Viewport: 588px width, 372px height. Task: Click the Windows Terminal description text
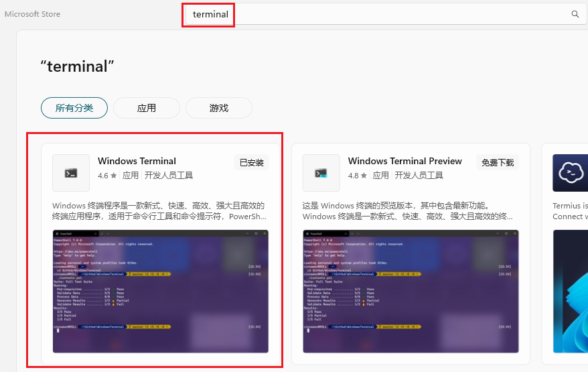pyautogui.click(x=159, y=211)
